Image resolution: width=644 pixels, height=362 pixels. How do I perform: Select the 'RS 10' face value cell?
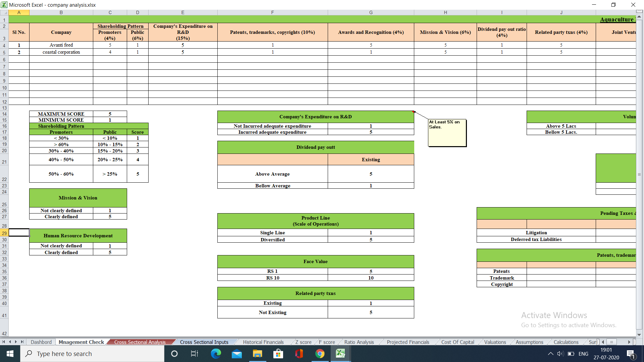(x=272, y=278)
